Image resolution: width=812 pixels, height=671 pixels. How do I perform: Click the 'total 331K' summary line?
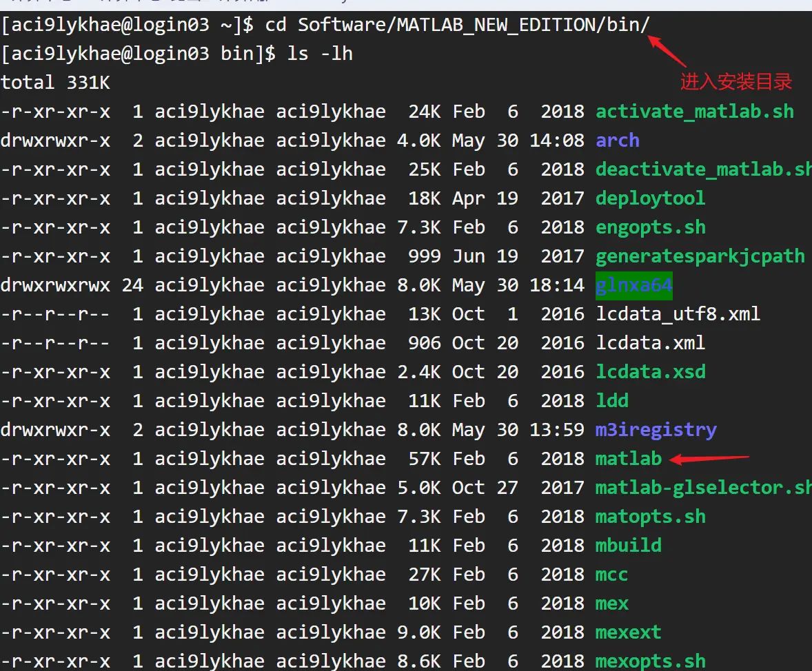[x=55, y=83]
